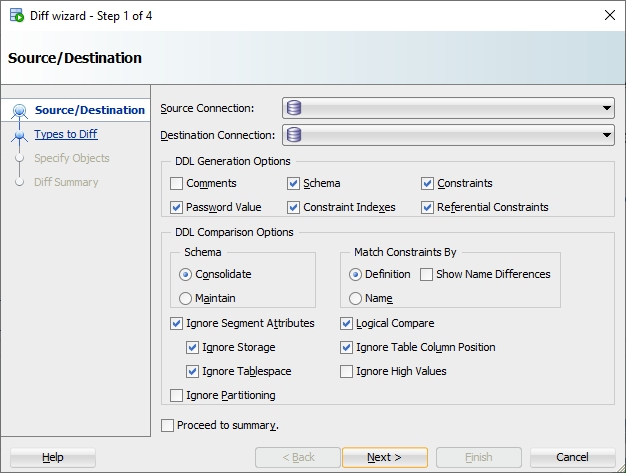Match constraints by Name radio button

coord(355,298)
